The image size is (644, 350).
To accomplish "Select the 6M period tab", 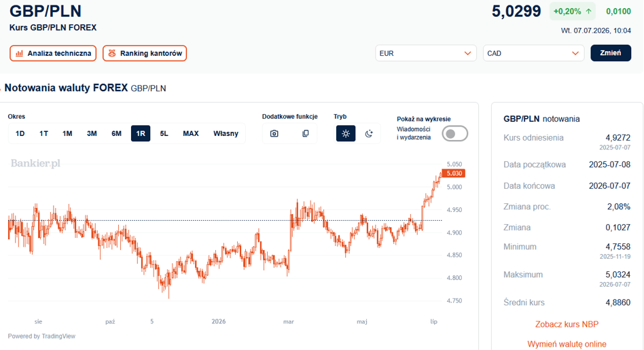I will (x=116, y=133).
